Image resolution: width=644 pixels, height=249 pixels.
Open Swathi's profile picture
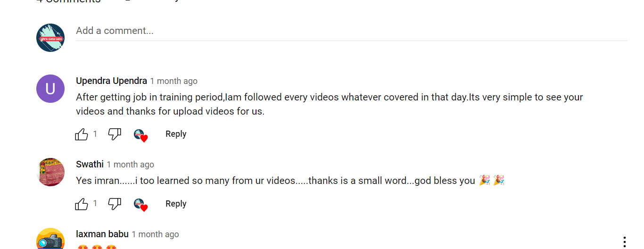[x=50, y=172]
